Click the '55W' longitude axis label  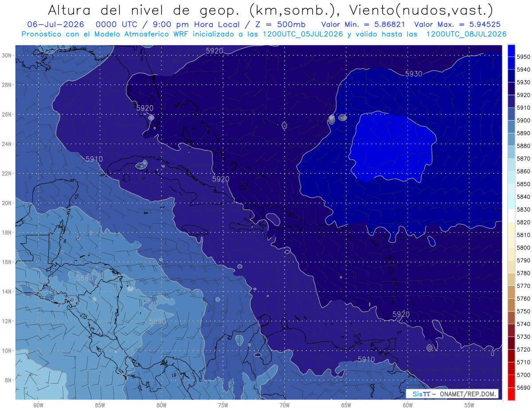coord(469,405)
